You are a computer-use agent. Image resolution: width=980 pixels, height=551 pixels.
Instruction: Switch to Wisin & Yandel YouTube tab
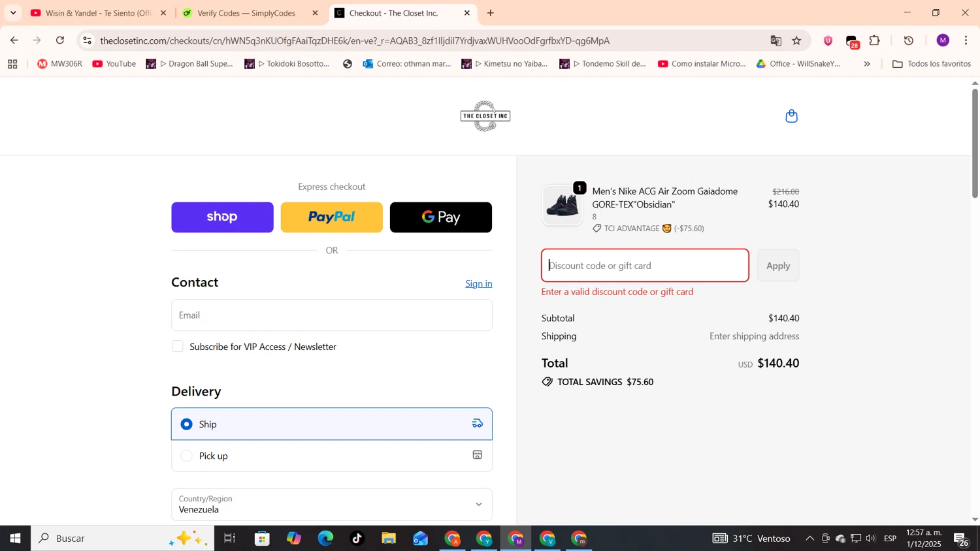click(x=98, y=13)
